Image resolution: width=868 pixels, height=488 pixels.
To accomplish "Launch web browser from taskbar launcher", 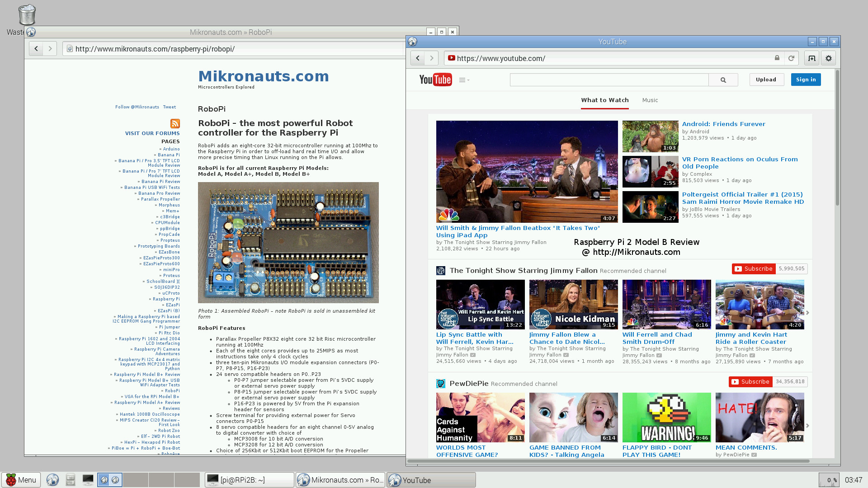I will [52, 480].
